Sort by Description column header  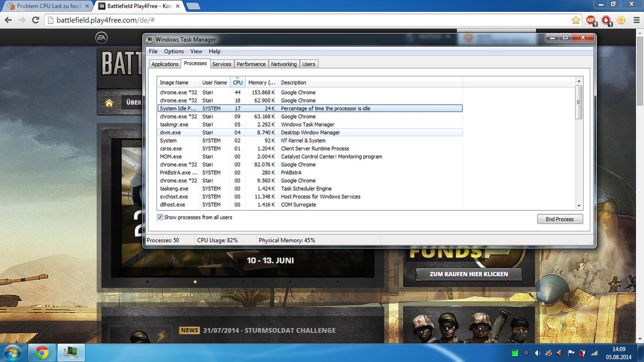click(x=370, y=82)
